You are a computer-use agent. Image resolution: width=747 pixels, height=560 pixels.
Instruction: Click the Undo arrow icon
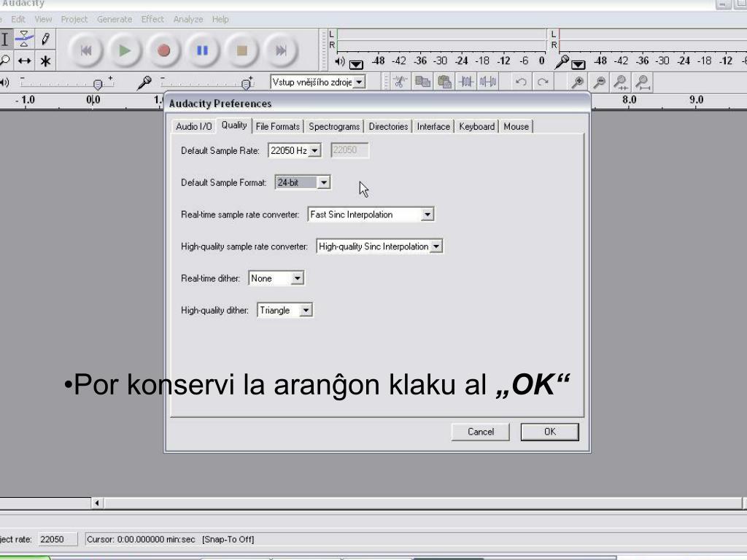(521, 82)
